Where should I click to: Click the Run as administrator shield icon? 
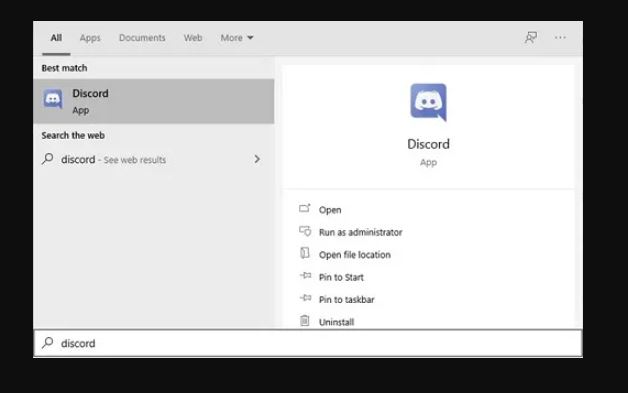click(x=305, y=231)
